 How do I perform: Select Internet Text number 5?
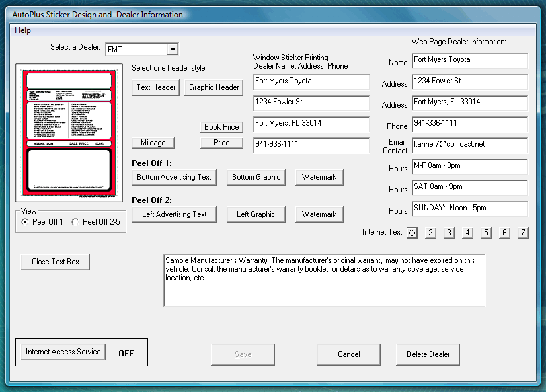(x=486, y=233)
